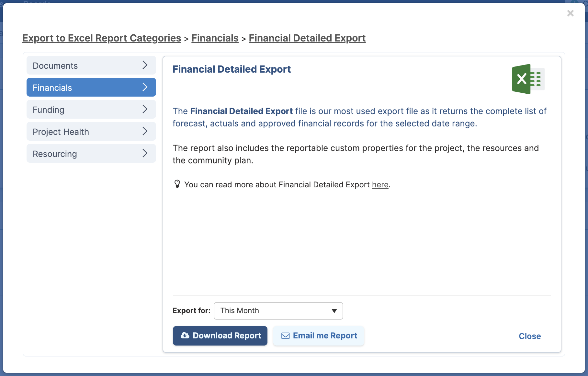Click the Download Report button
The width and height of the screenshot is (588, 376).
[220, 336]
